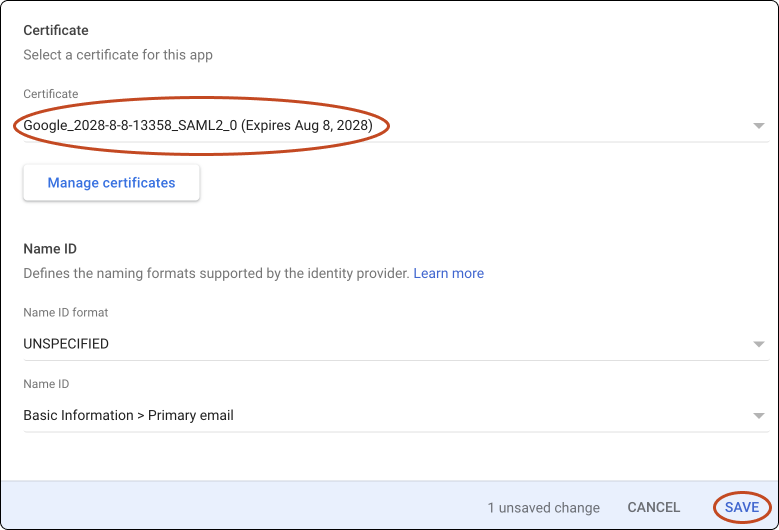This screenshot has height=530, width=779.
Task: Open the Basic Information > Primary email selector
Action: coord(380,415)
